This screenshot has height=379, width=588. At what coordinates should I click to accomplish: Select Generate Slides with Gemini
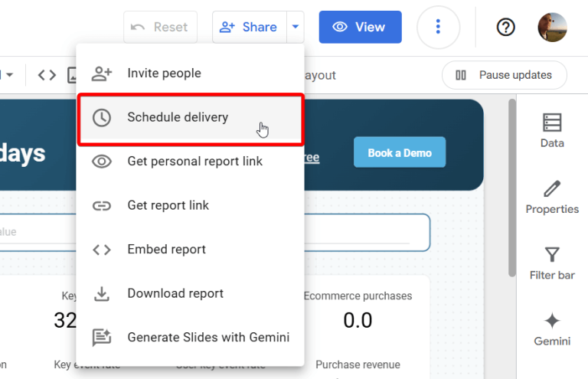click(x=208, y=337)
